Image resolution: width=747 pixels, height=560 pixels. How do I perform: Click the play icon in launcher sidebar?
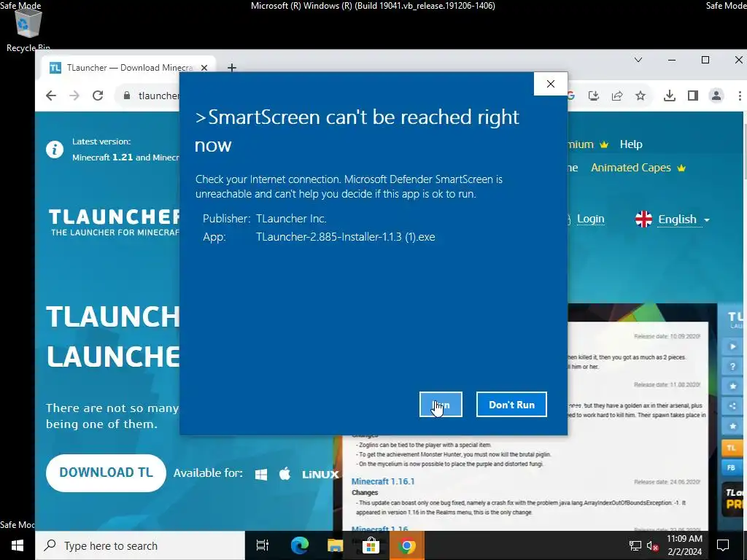pyautogui.click(x=732, y=346)
